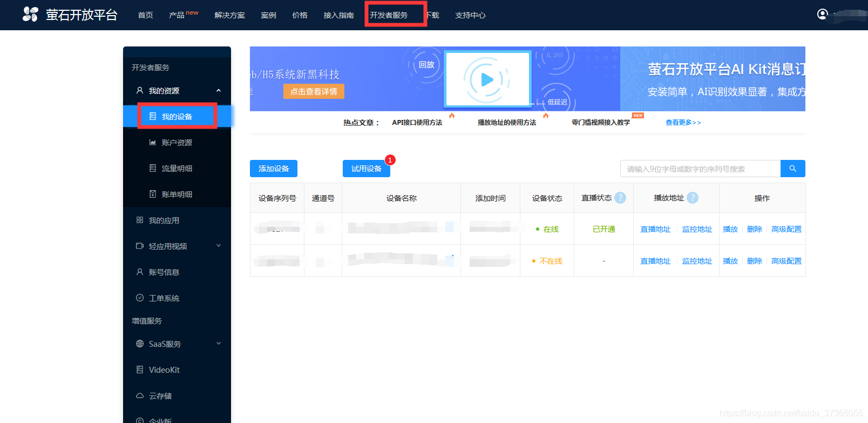Open the user account avatar icon

pyautogui.click(x=822, y=14)
